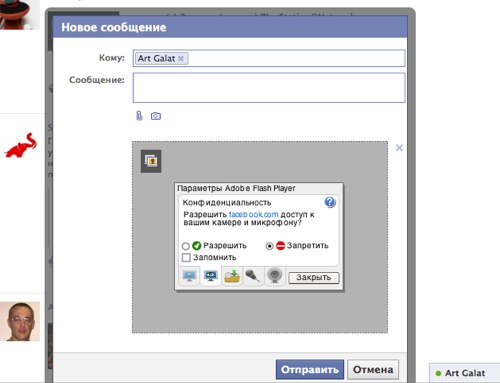Open Flash local storage tab

232,276
